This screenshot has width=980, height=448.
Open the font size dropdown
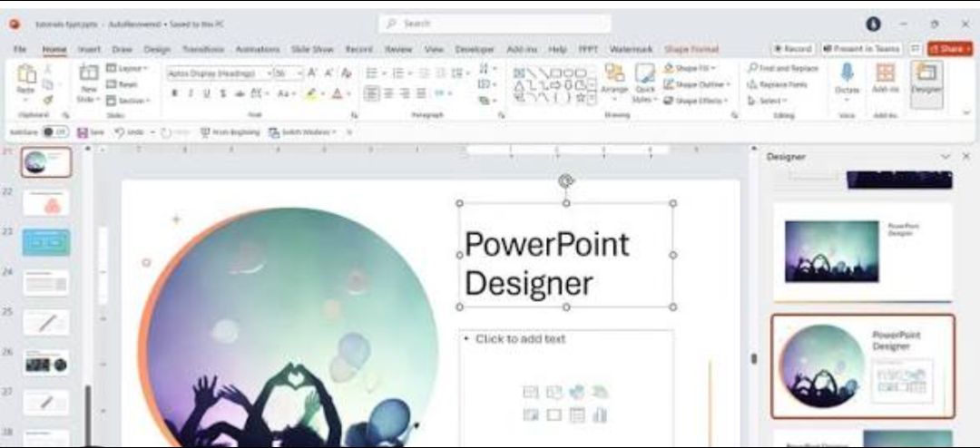[x=299, y=73]
